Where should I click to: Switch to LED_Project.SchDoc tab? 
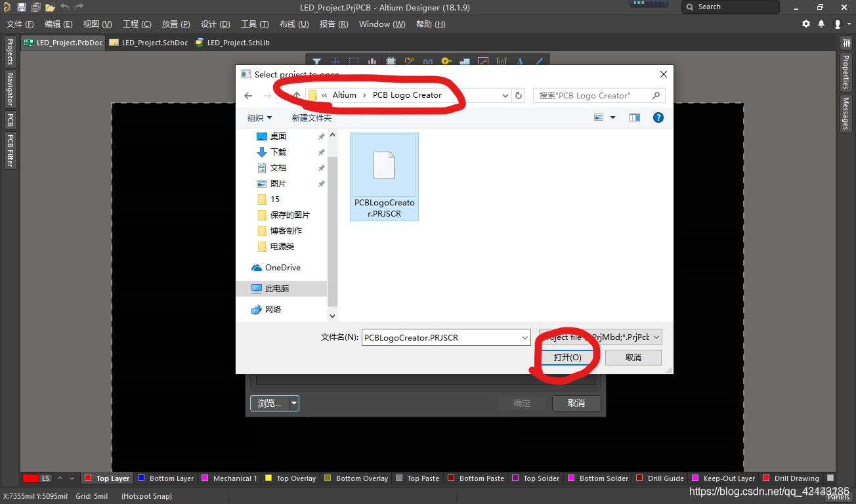pos(148,43)
